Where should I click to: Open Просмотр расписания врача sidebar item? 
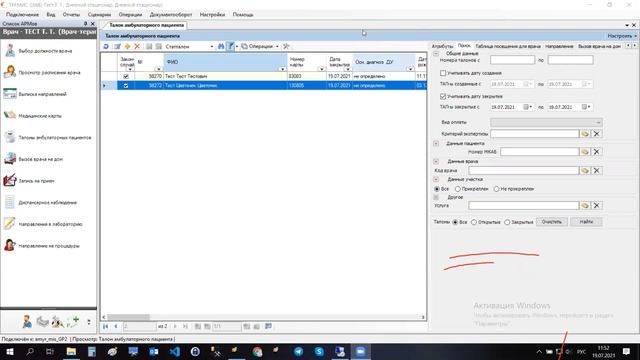pyautogui.click(x=42, y=73)
